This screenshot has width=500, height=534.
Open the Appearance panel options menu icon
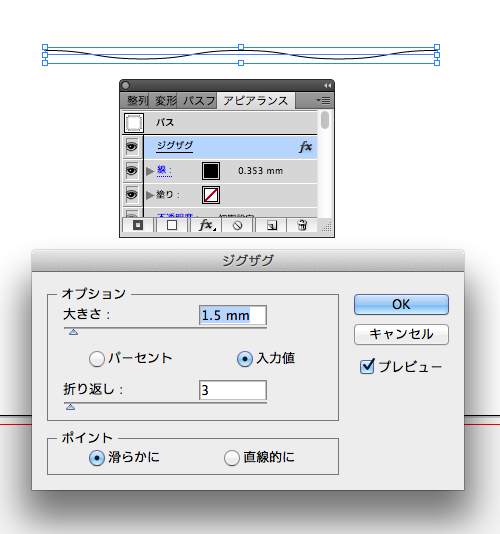pos(323,100)
